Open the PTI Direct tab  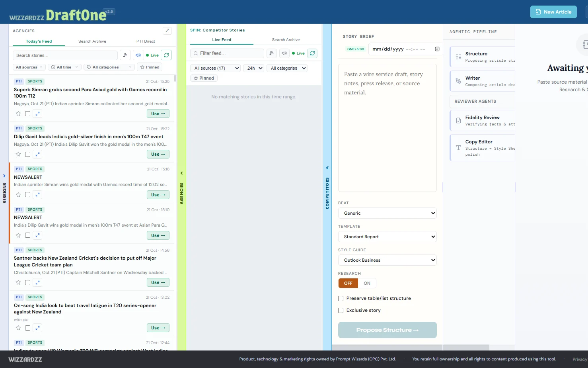[146, 41]
